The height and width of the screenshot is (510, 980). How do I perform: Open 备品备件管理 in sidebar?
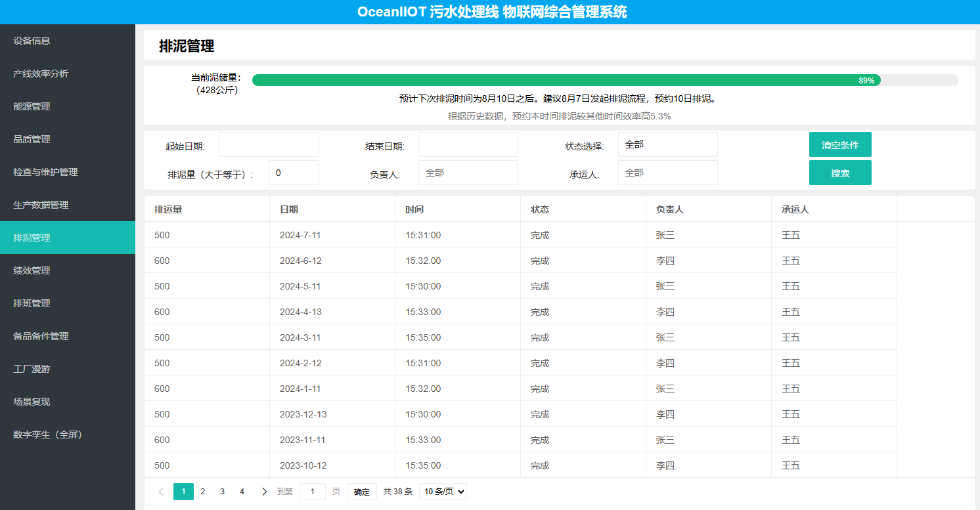[x=68, y=336]
